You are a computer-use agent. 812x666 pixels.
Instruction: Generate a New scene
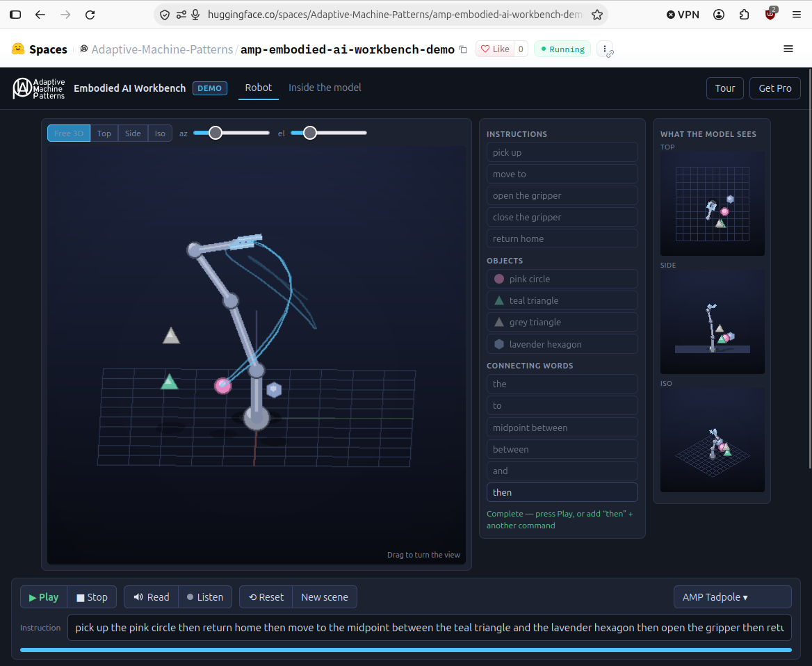pos(325,597)
